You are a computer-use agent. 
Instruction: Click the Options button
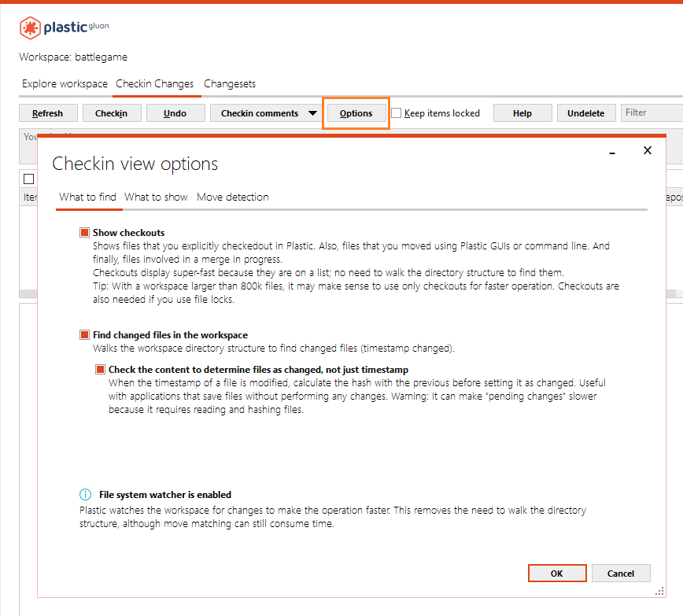tap(356, 113)
